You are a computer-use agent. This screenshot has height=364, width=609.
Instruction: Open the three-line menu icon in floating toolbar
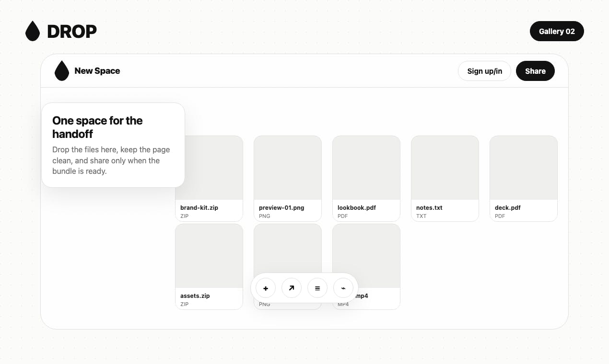(x=317, y=288)
